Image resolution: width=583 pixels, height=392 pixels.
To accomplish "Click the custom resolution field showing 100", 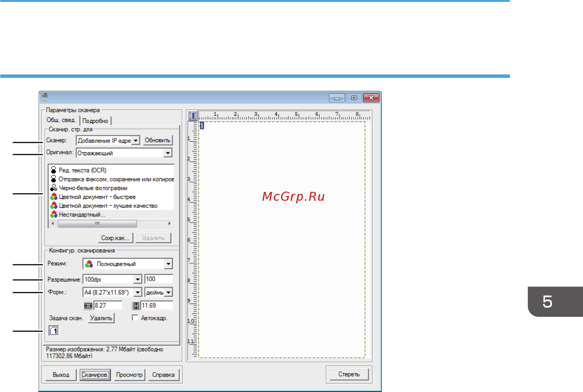I will [x=159, y=279].
